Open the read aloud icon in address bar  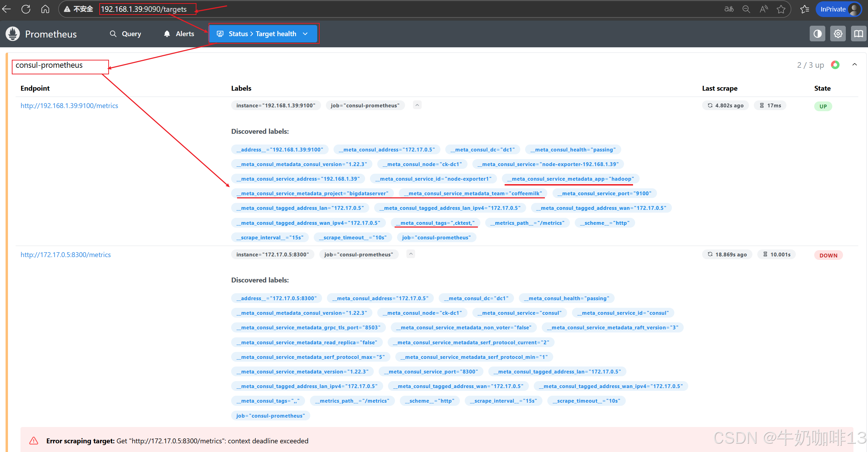coord(764,9)
